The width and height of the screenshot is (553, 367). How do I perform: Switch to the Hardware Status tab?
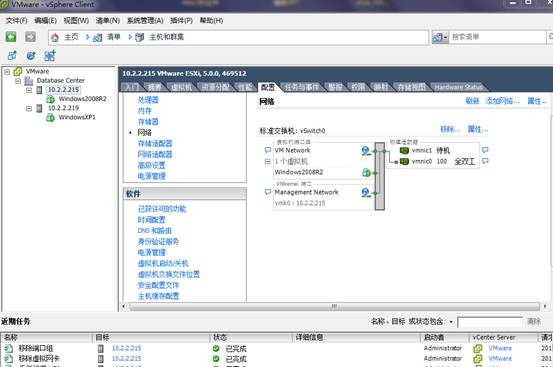(458, 87)
